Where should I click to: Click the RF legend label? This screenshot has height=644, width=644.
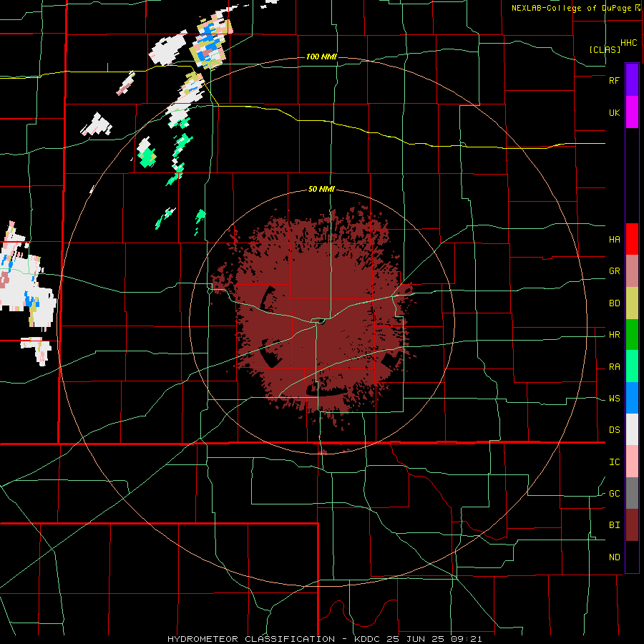pos(614,80)
